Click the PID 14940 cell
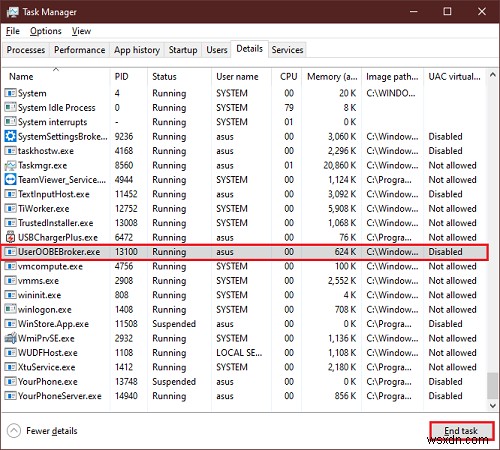 click(126, 396)
